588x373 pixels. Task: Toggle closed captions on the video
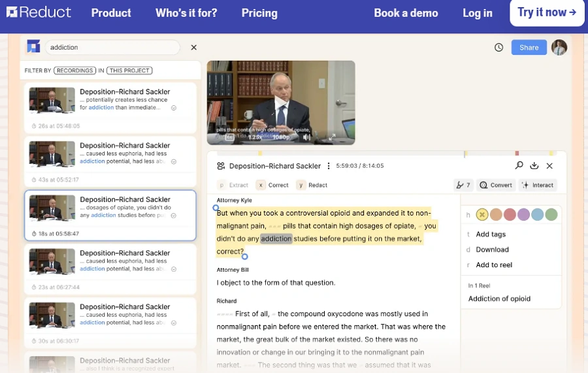coord(229,137)
